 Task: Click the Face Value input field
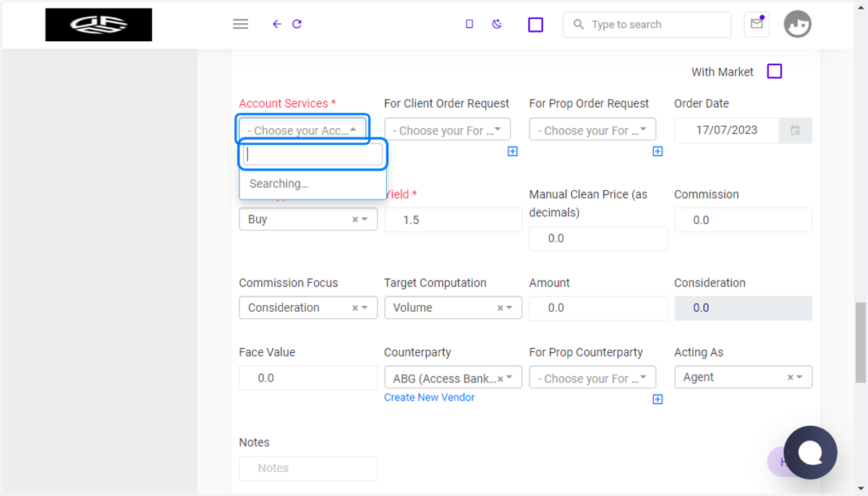(308, 378)
